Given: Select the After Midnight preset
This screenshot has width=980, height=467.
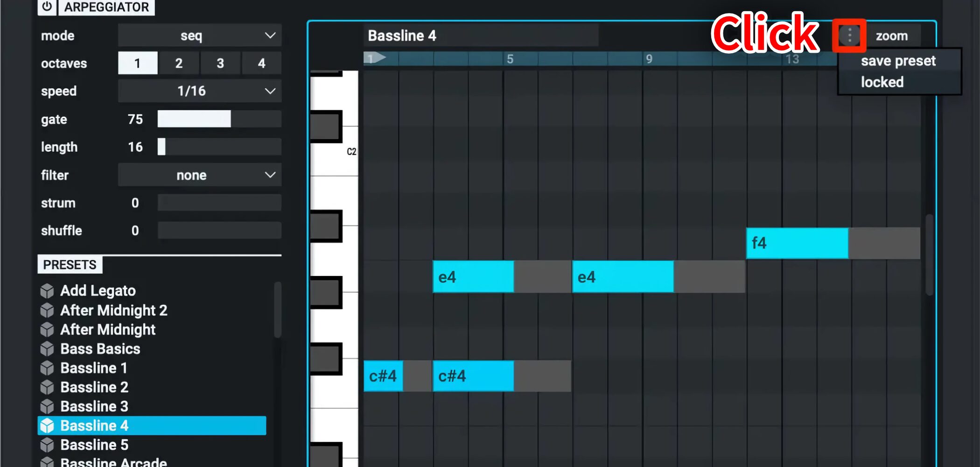Looking at the screenshot, I should pos(152,330).
